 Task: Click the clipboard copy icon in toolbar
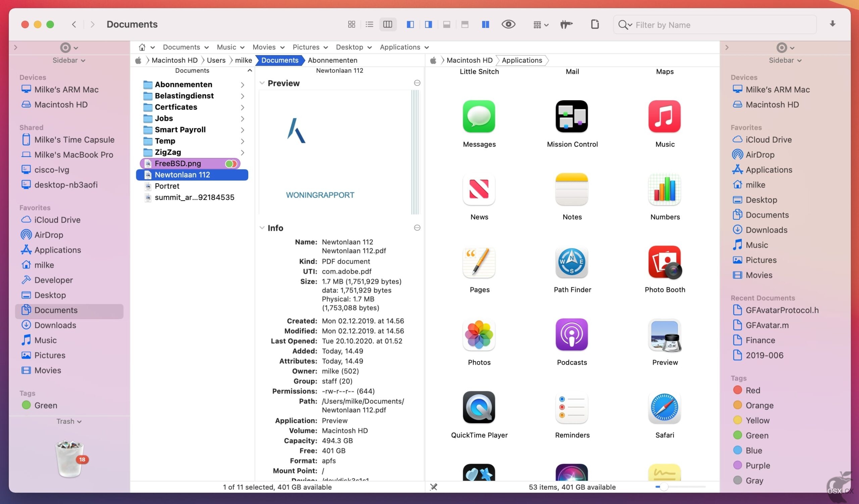[595, 24]
